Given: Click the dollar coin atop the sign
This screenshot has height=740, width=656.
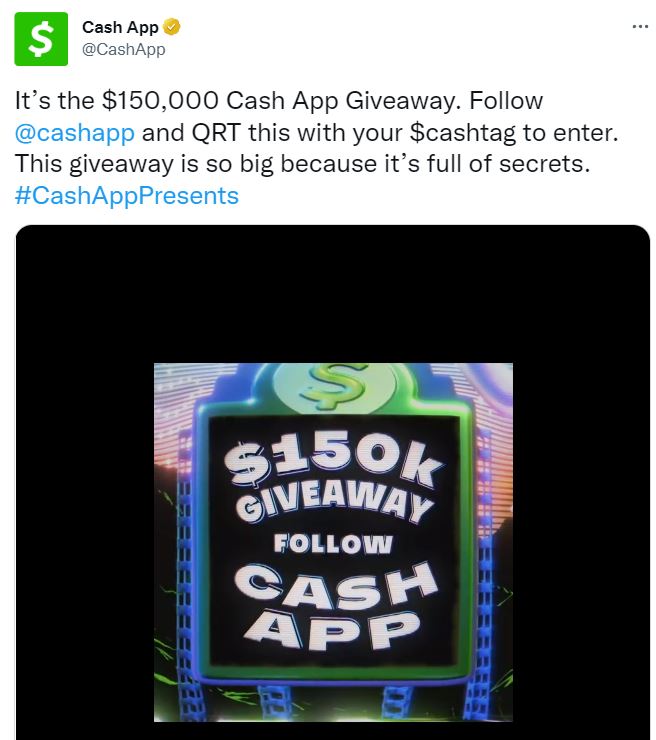Looking at the screenshot, I should click(334, 386).
